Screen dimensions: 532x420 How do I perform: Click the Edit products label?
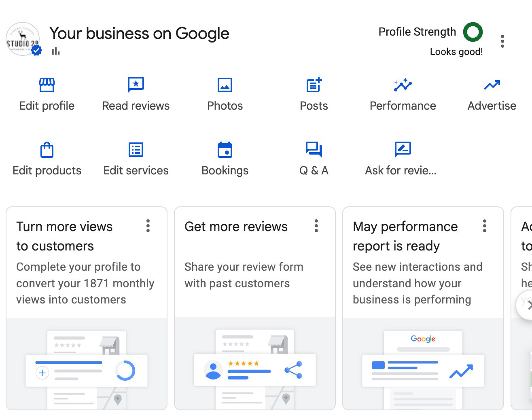47,170
